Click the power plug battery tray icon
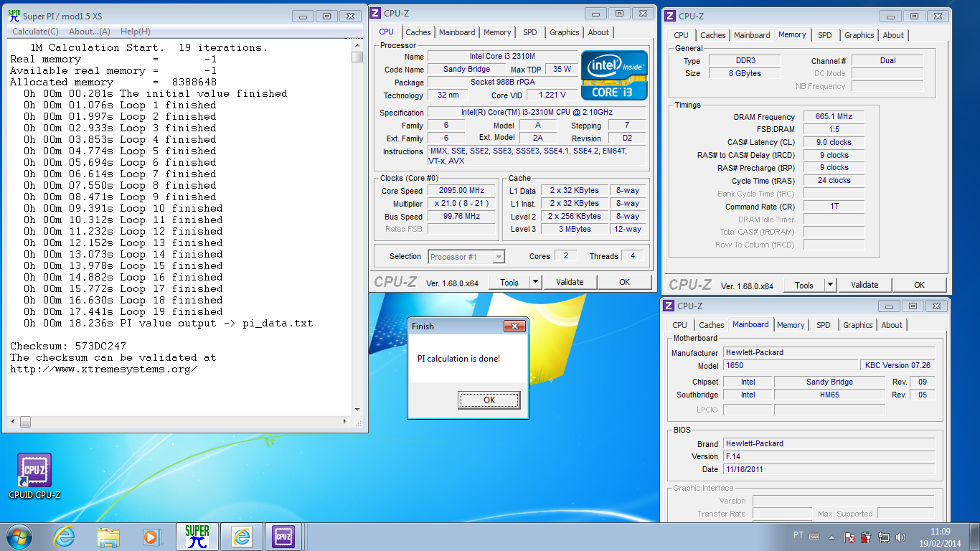This screenshot has height=551, width=980. point(867,537)
